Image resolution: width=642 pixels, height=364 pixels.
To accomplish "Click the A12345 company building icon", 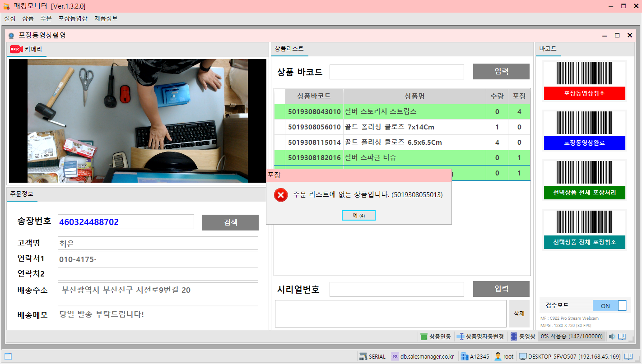I will pos(464,356).
